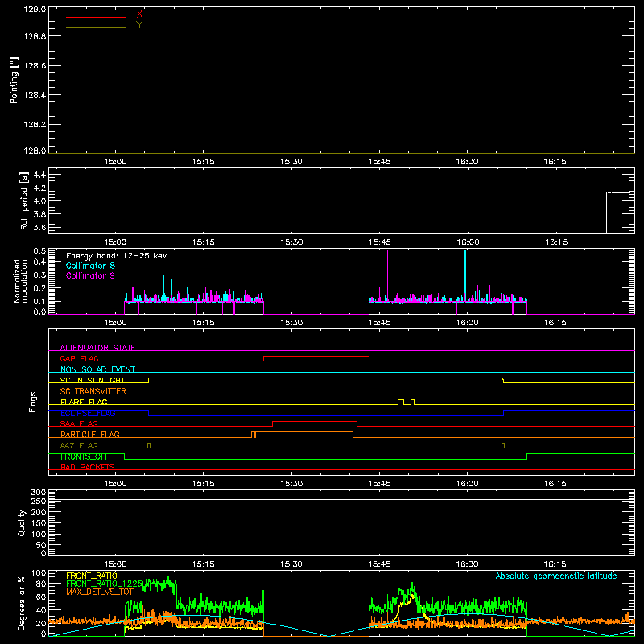Click the ATTENUATOR_STATE flag label
Viewport: 644px width, 644px height.
coord(97,348)
